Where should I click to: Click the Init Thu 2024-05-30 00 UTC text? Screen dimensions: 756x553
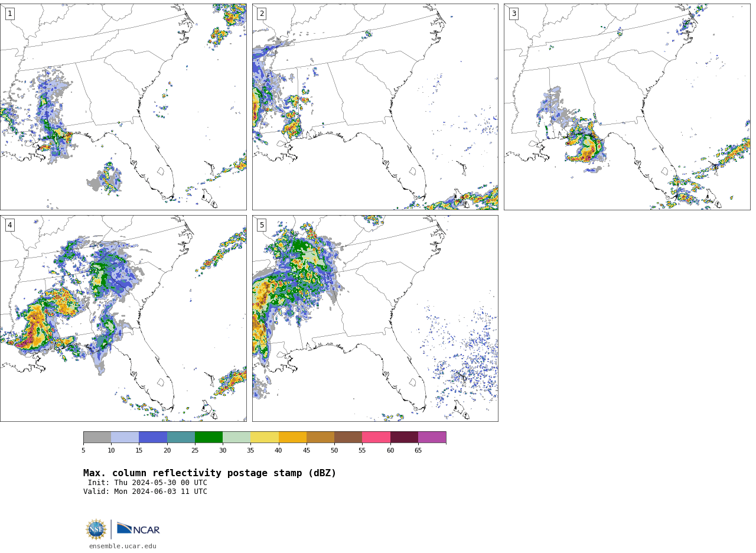pos(148,483)
